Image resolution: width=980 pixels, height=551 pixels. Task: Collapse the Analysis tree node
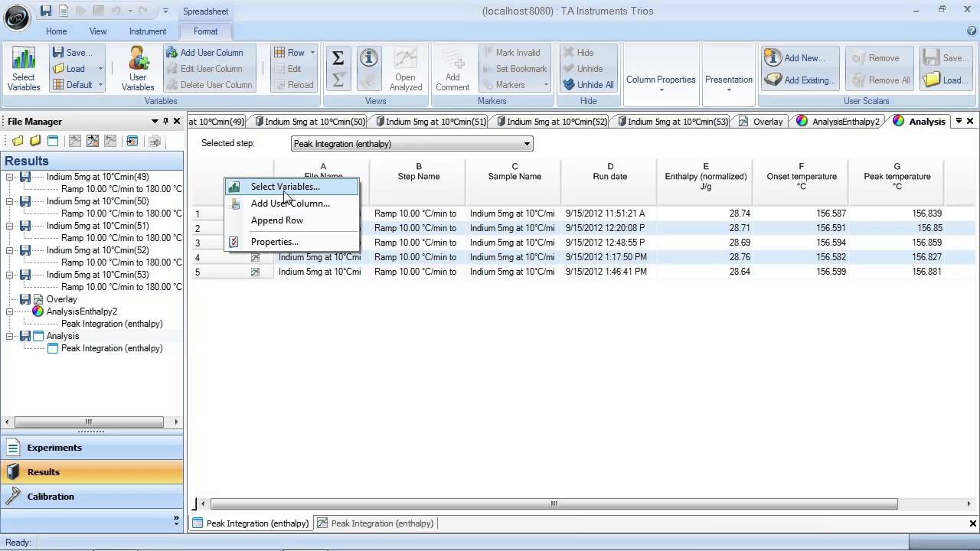click(x=10, y=336)
